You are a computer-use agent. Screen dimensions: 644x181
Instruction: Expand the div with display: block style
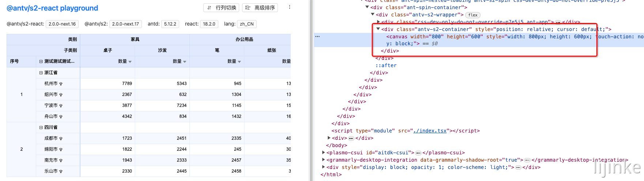point(323,167)
